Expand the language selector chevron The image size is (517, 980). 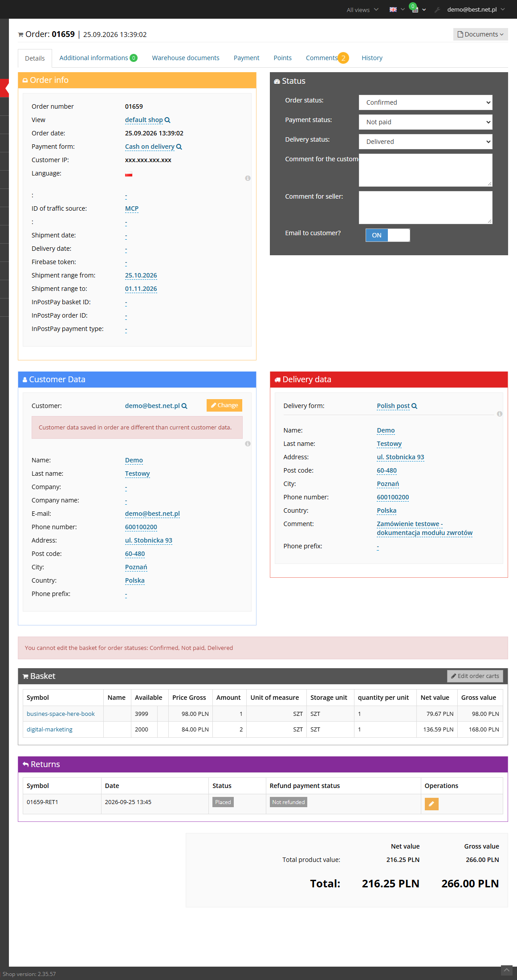[403, 10]
